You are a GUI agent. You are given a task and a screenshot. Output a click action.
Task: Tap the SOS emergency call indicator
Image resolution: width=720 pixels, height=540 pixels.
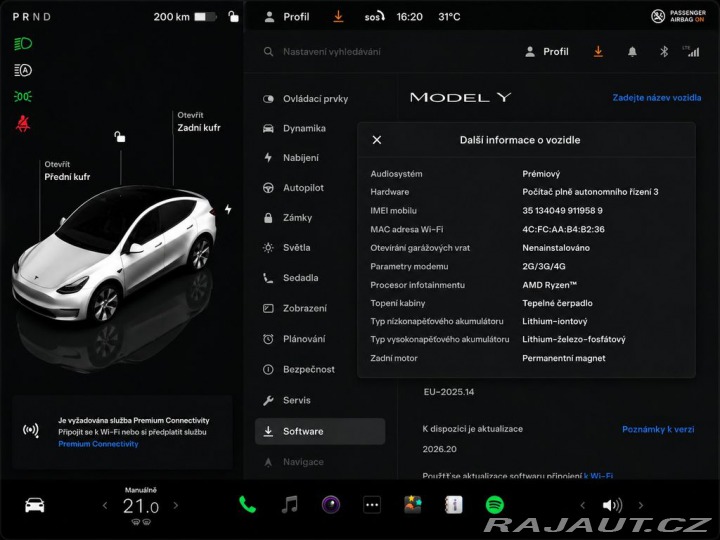(x=374, y=17)
